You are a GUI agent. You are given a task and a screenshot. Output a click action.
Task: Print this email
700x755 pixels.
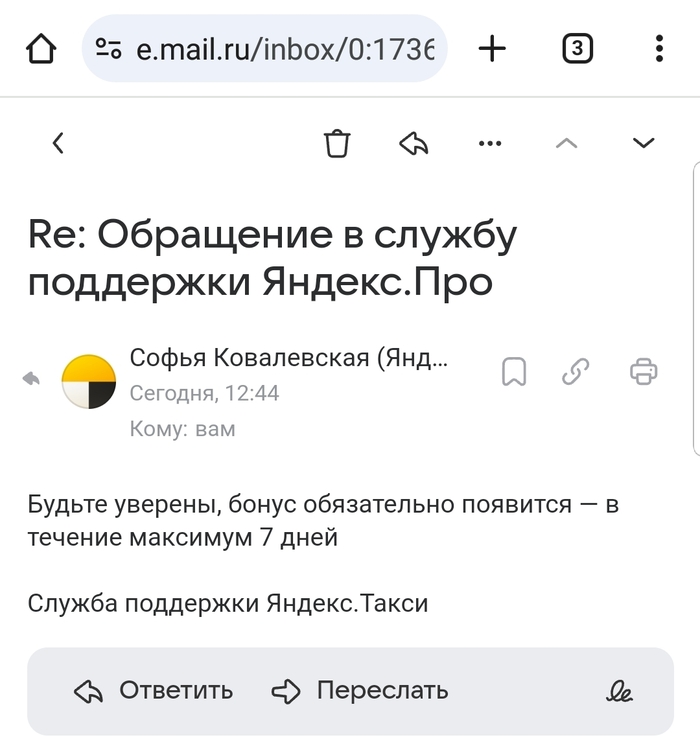[643, 372]
